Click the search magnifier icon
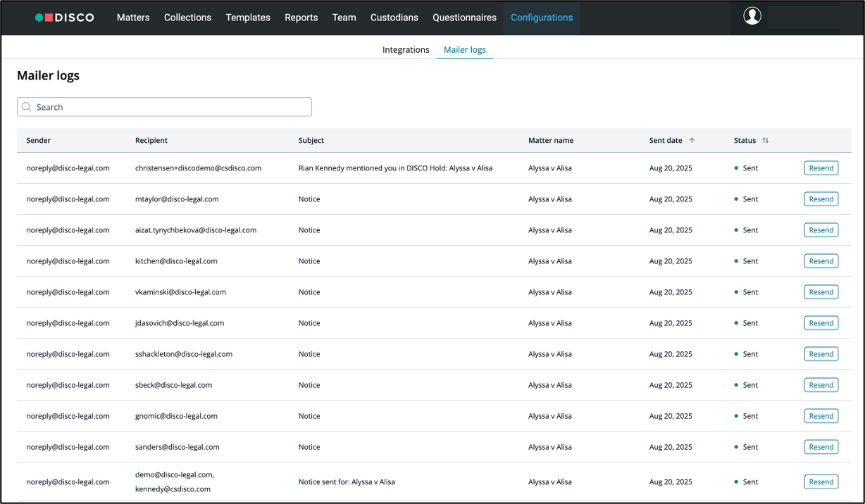Image resolution: width=865 pixels, height=504 pixels. point(27,107)
